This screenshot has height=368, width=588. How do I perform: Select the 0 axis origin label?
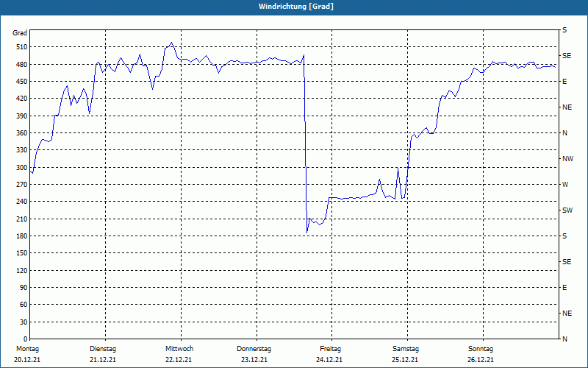pos(25,339)
